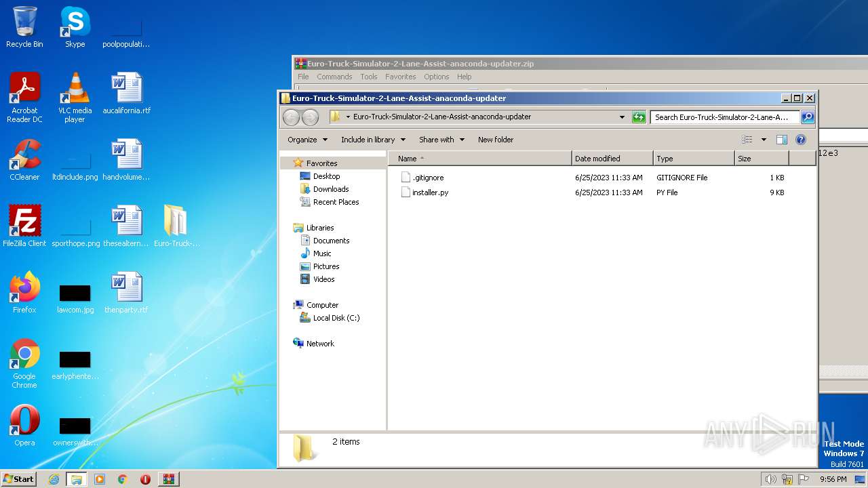The width and height of the screenshot is (868, 488).
Task: Launch VLC media player shortcut
Action: coord(75,97)
